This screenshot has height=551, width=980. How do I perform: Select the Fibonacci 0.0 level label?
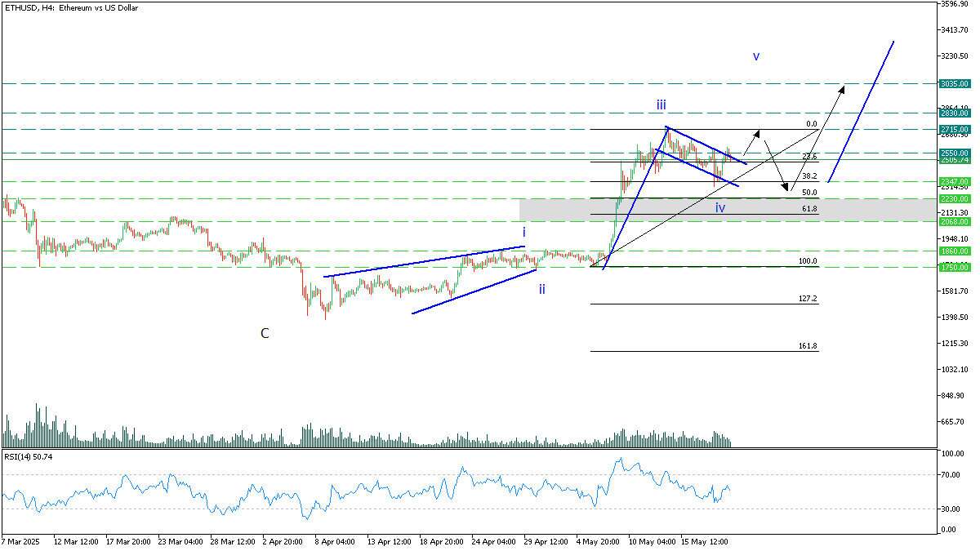pyautogui.click(x=811, y=124)
